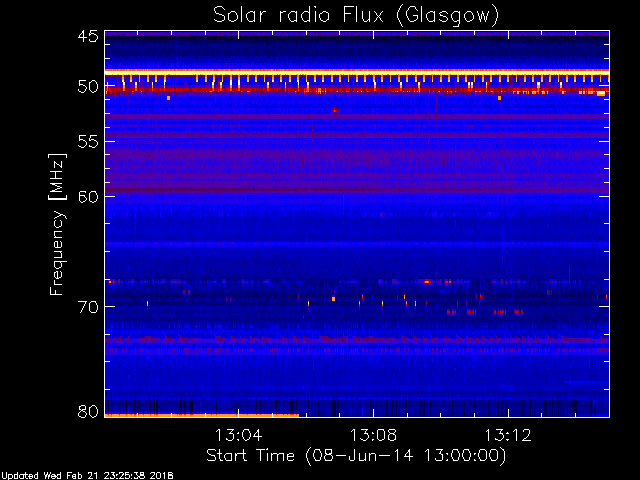Click the 13:08 time tick label

(373, 435)
